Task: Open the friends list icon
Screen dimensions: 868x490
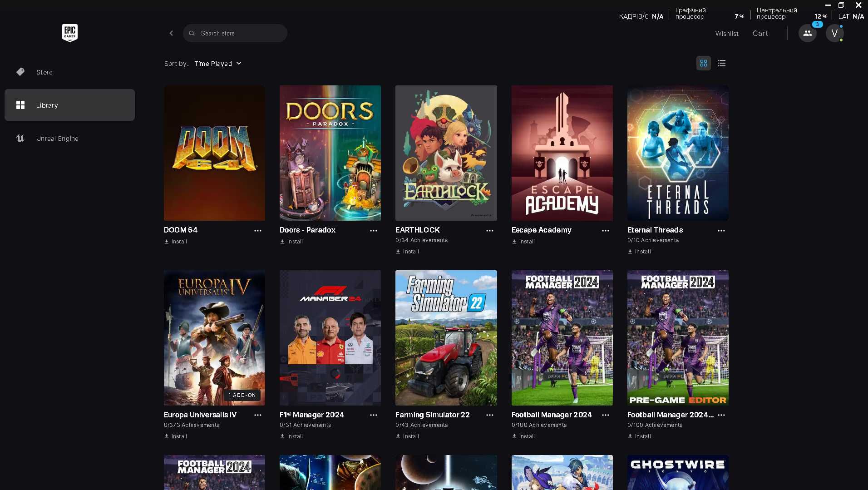Action: point(807,33)
